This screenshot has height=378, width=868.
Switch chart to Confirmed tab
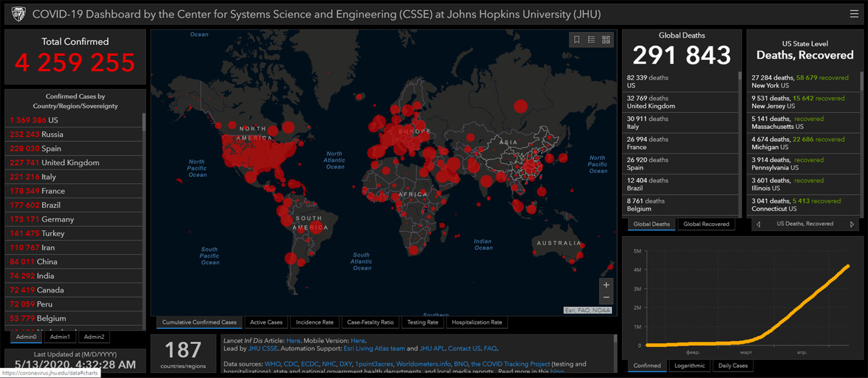tap(647, 366)
